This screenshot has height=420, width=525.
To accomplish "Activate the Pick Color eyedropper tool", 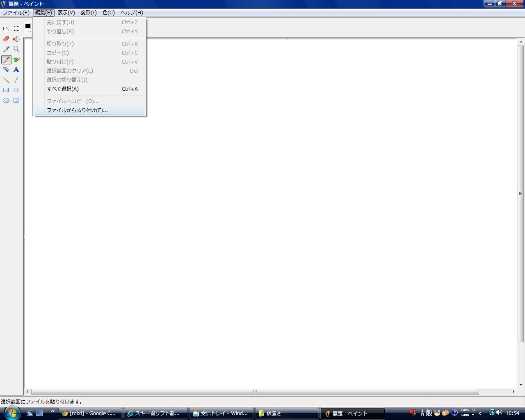I will 6,49.
